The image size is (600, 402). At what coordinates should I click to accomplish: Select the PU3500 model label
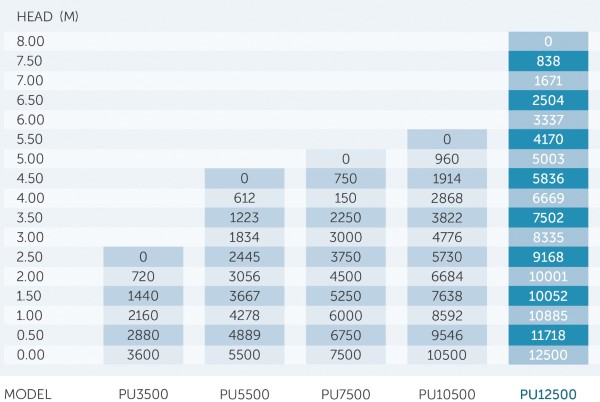pos(143,394)
